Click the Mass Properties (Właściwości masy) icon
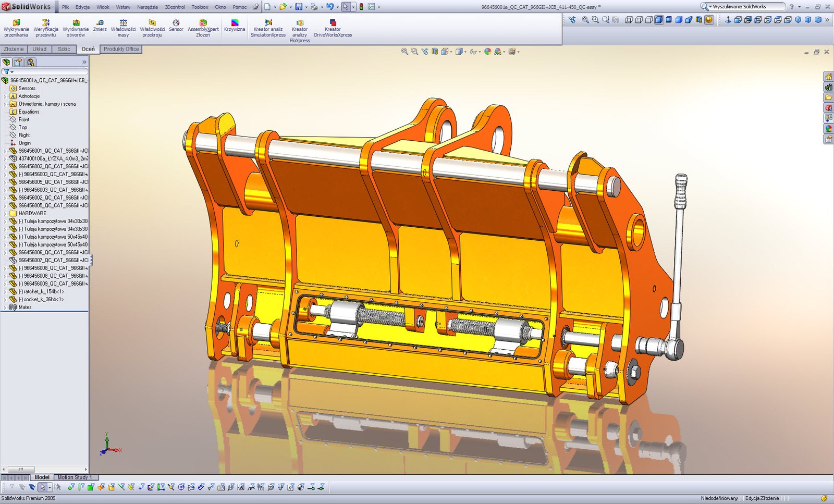Image resolution: width=834 pixels, height=504 pixels. [123, 28]
